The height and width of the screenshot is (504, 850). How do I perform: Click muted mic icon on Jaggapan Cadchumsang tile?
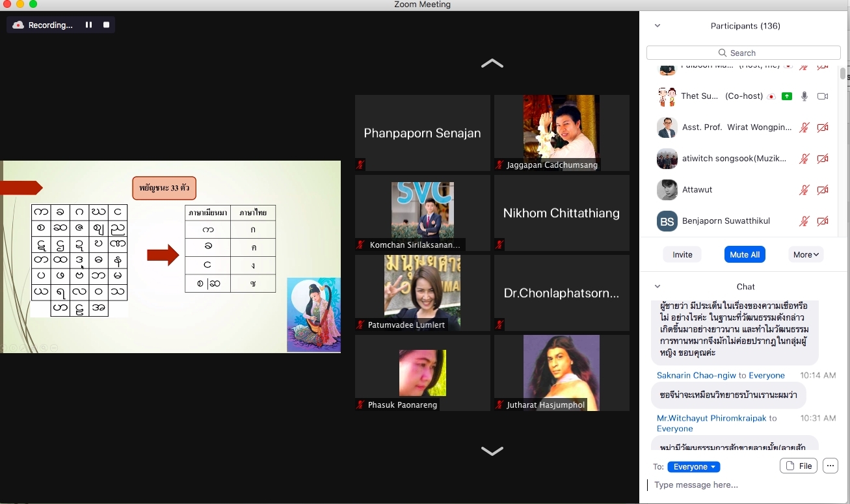[x=499, y=165]
